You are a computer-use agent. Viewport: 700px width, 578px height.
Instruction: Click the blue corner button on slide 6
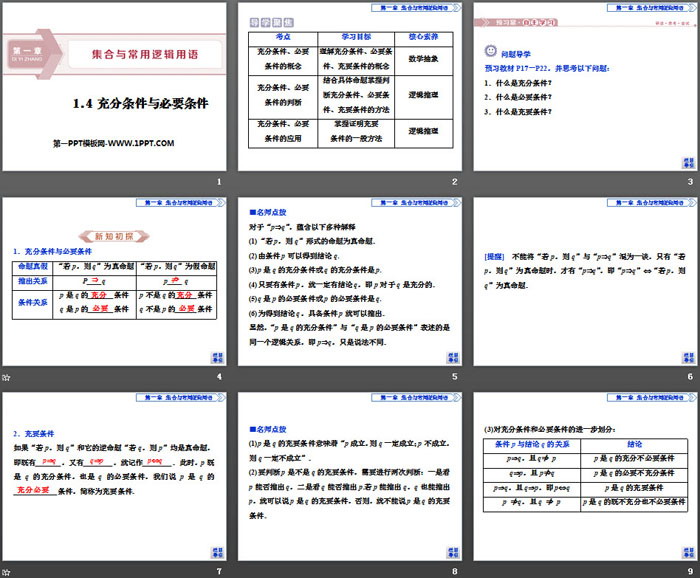687,357
